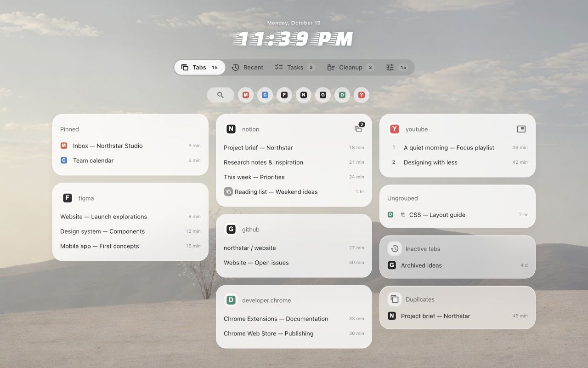Open the Tasks view
Viewport: 588px width, 368px height.
point(294,67)
